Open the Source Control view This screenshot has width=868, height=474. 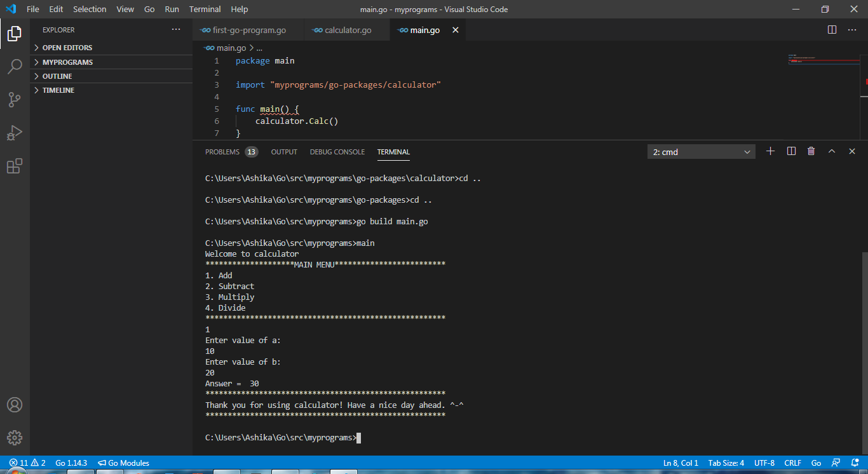tap(15, 99)
